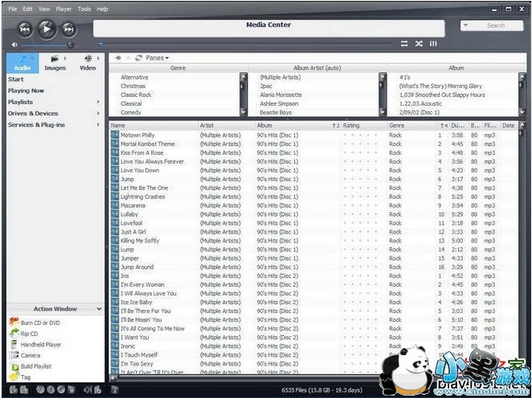532x398 pixels.
Task: Go back with the navigation back arrow
Action: (x=118, y=58)
